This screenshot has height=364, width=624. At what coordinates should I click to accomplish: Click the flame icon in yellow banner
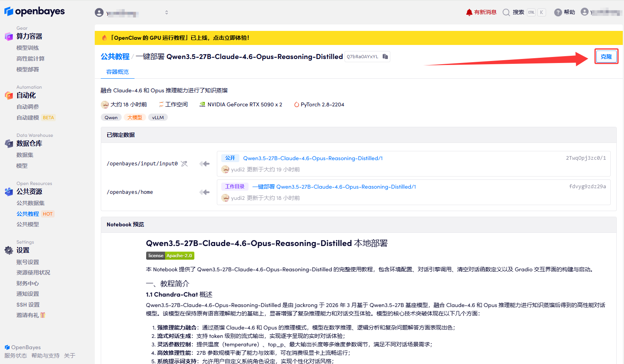point(104,38)
